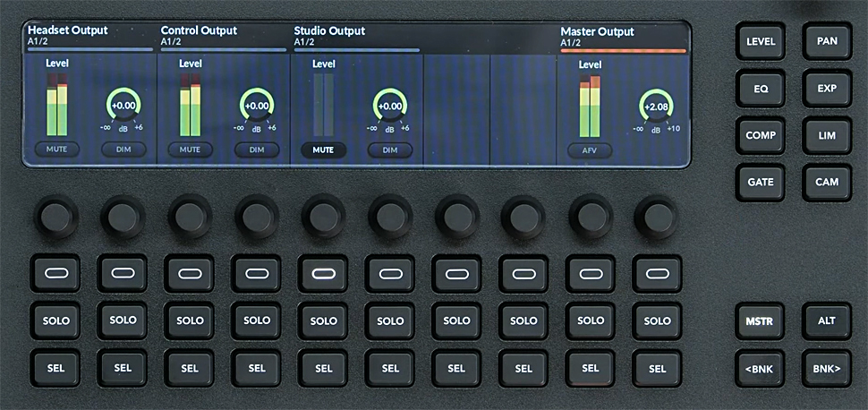Click the knob below Studio Output gain dial
This screenshot has width=868, height=410.
click(x=390, y=217)
